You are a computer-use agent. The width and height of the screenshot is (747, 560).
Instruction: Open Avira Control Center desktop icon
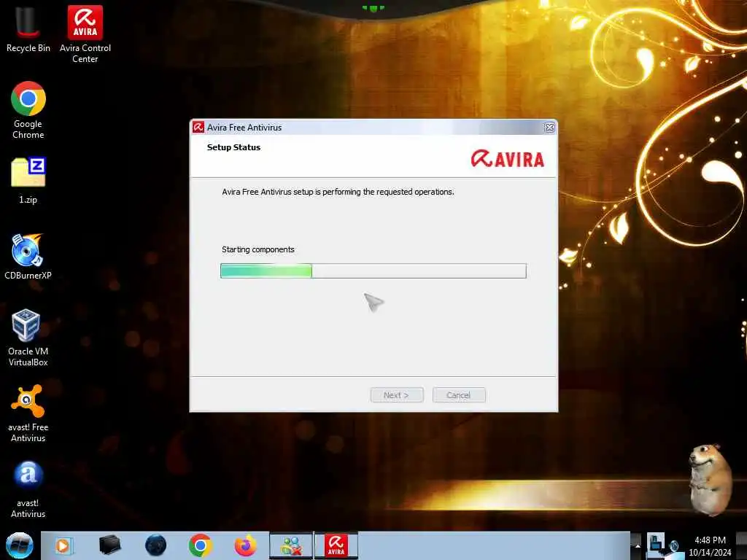coord(85,34)
